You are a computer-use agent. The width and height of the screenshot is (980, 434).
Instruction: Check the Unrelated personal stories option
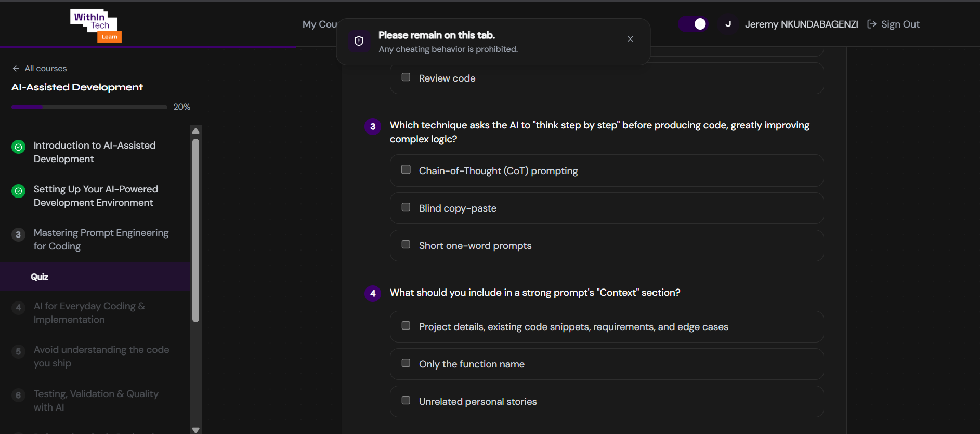tap(406, 400)
